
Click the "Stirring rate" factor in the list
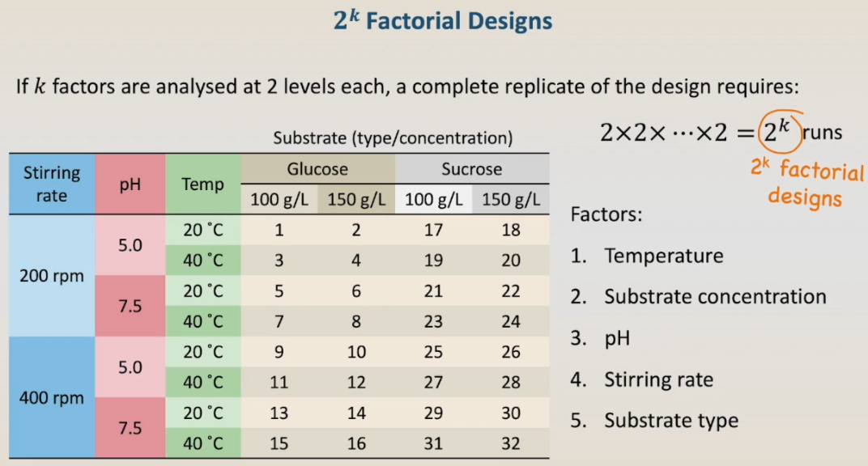(x=658, y=379)
